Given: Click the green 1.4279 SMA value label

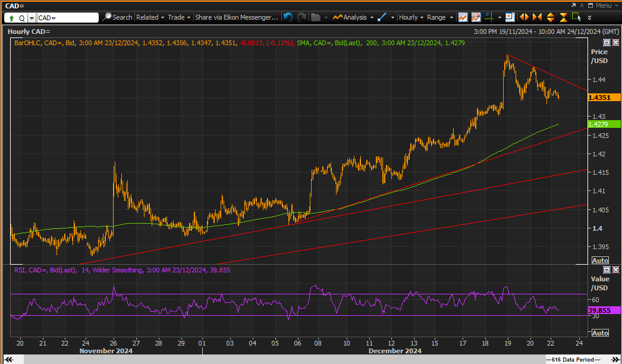Looking at the screenshot, I should [604, 124].
